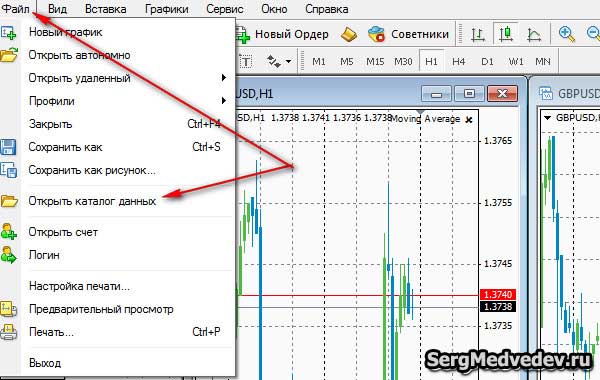
Task: Click the yellow MetaEditor book icon
Action: click(x=349, y=34)
